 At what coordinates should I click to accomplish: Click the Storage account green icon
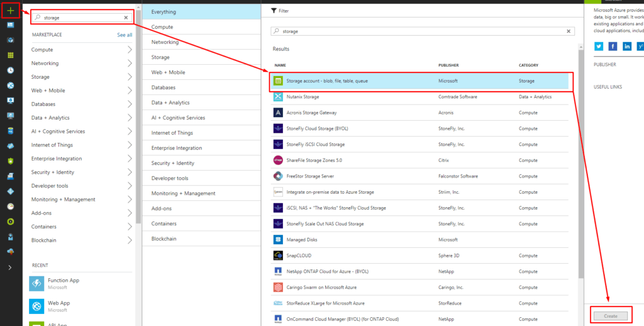[x=278, y=81]
